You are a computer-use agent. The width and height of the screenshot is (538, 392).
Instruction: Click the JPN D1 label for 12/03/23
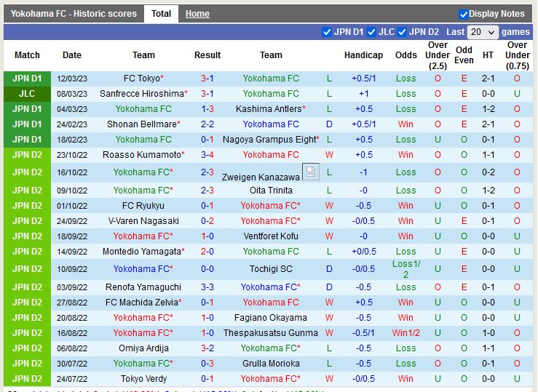click(27, 79)
